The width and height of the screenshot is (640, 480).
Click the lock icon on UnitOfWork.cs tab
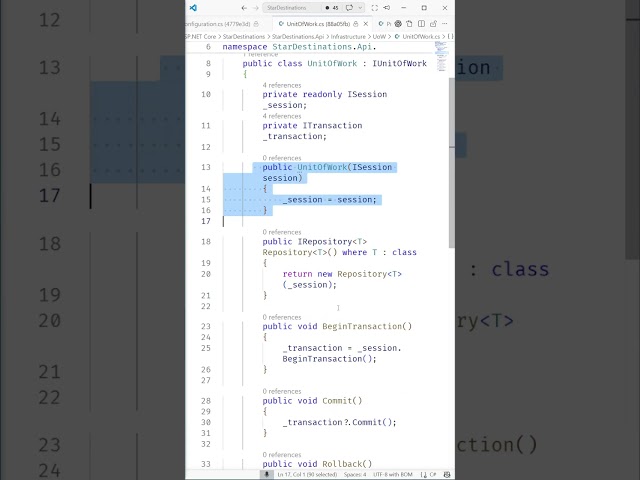pos(356,24)
